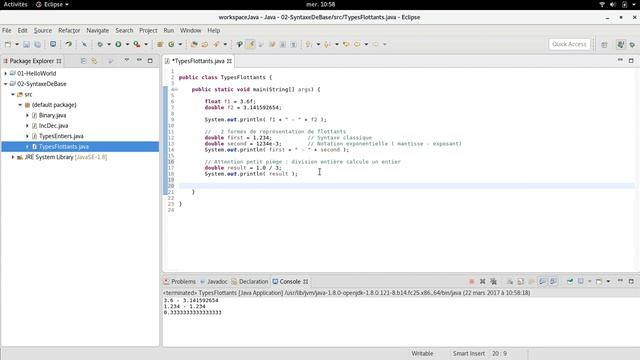Open the File menu
This screenshot has height=360, width=640.
pyautogui.click(x=7, y=31)
